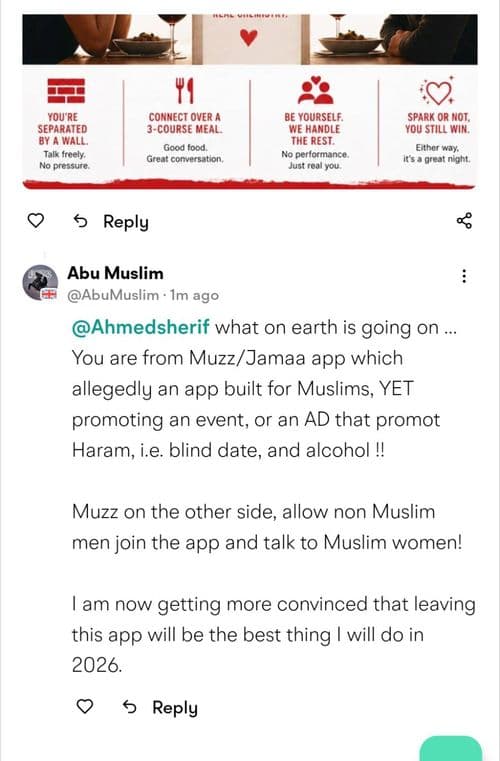
Task: Open Abu Muslim's profile avatar
Action: point(40,282)
